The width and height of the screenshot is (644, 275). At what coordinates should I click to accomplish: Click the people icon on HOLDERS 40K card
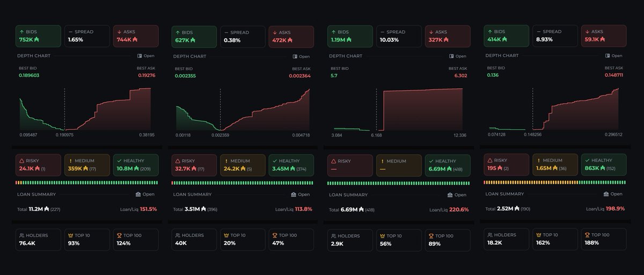pyautogui.click(x=178, y=235)
